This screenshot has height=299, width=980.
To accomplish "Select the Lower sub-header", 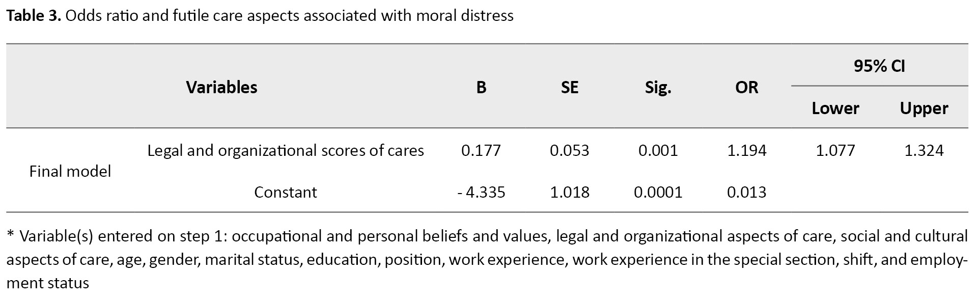I will 835,108.
